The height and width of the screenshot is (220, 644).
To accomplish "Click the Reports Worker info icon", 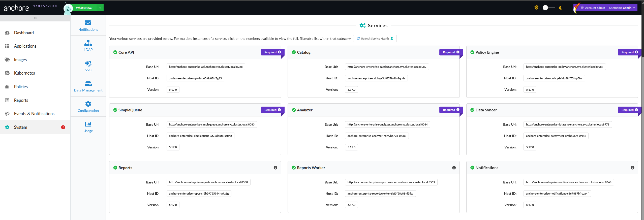I will coord(454,168).
